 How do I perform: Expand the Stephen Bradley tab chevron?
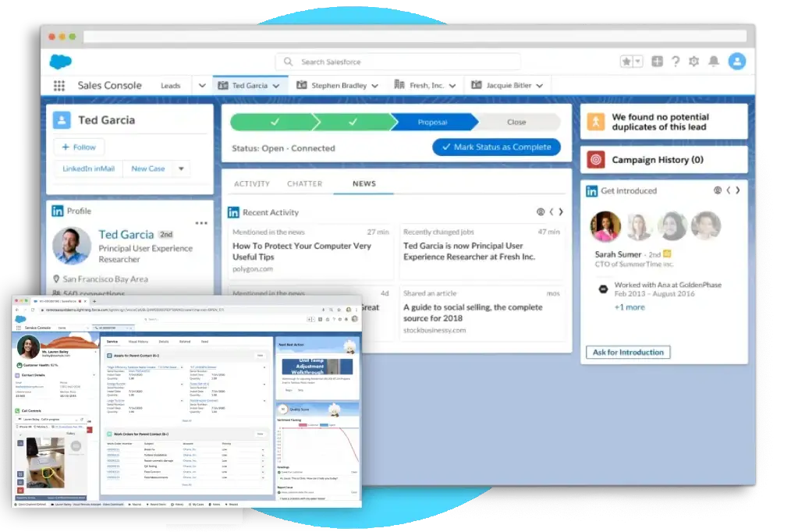(375, 86)
